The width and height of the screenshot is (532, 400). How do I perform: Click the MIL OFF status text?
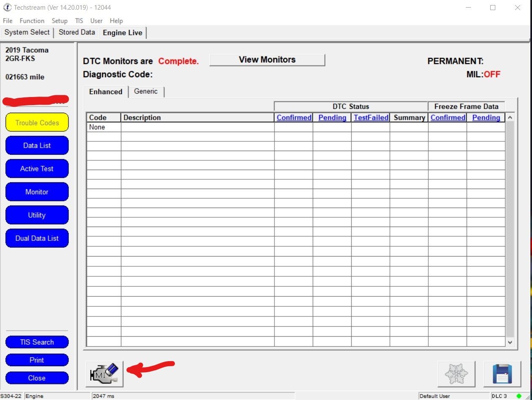pos(484,75)
